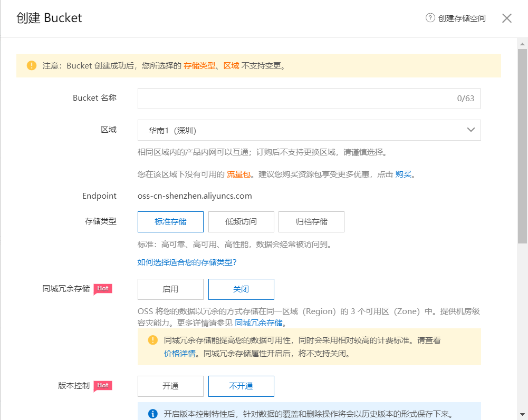The height and width of the screenshot is (420, 528).
Task: Choose 关闭 for zone-redundant storage
Action: (x=241, y=289)
